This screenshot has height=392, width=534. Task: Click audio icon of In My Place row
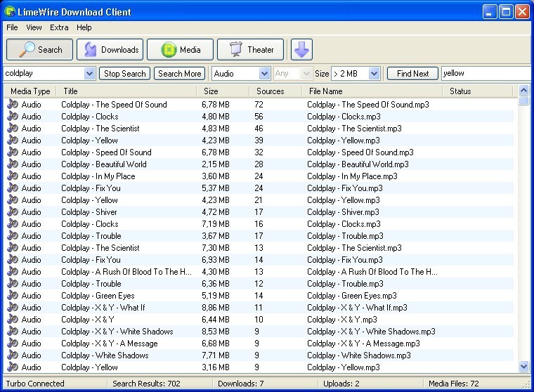(13, 176)
